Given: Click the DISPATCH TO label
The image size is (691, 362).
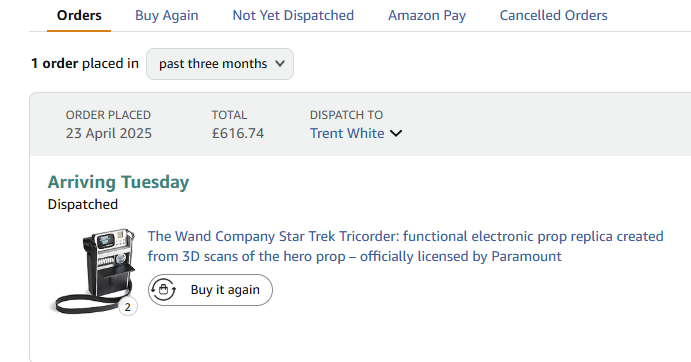Looking at the screenshot, I should [346, 115].
